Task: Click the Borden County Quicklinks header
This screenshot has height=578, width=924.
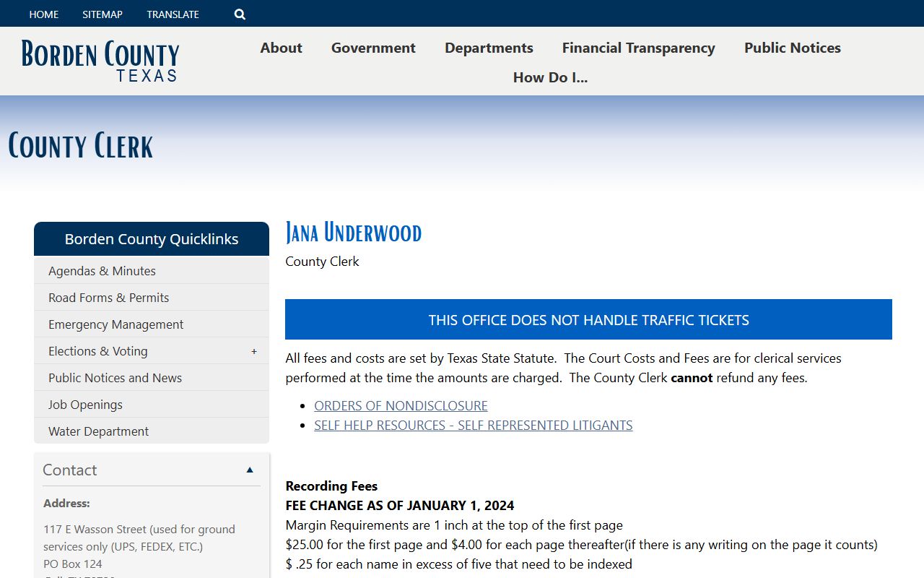Action: [152, 239]
